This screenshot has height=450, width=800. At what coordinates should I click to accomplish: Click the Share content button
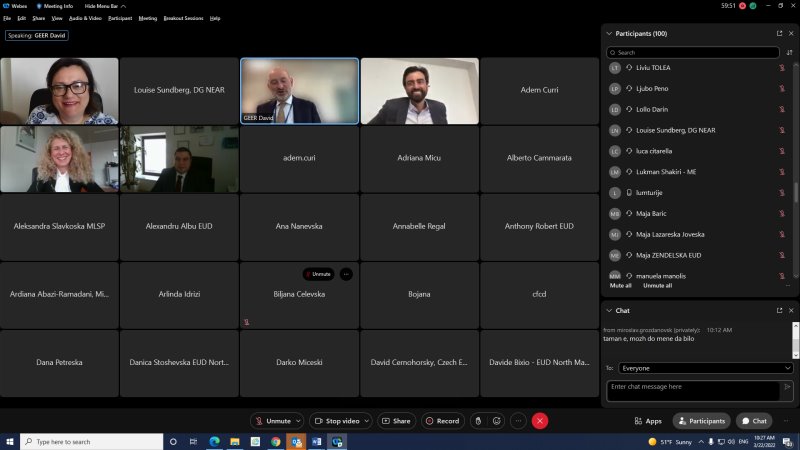pos(396,421)
